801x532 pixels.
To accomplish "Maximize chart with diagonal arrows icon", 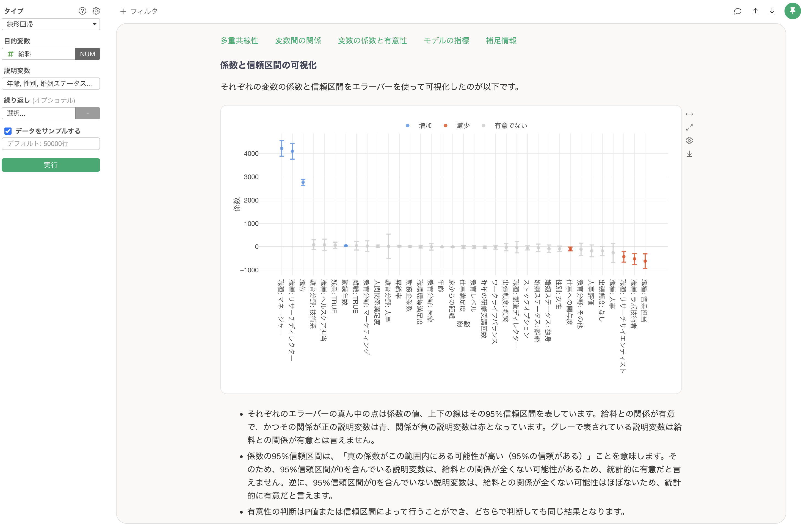I will (x=689, y=127).
